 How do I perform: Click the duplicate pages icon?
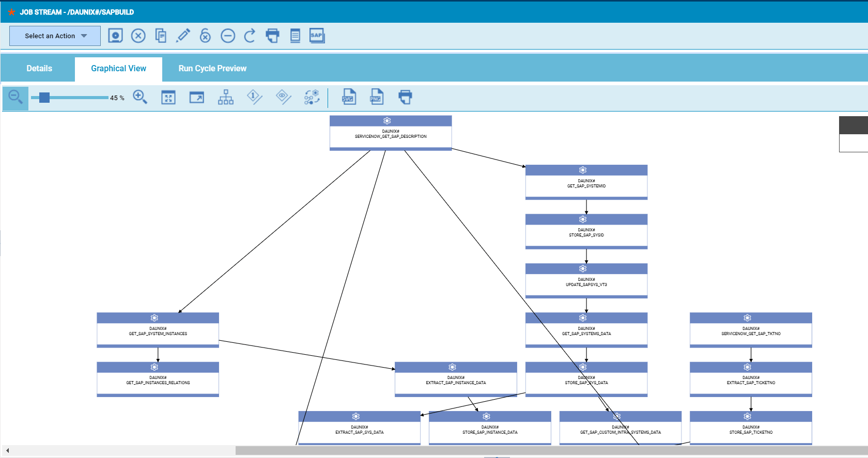click(x=161, y=36)
